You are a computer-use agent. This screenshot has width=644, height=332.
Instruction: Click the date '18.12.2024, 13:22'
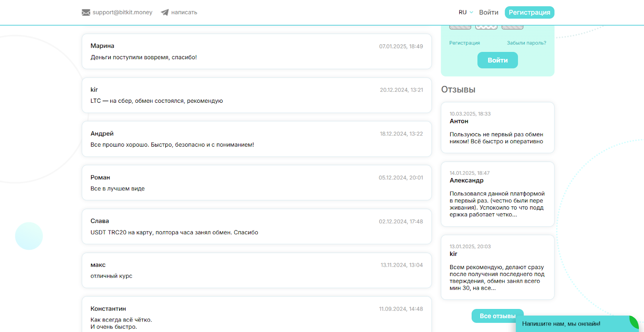(401, 134)
